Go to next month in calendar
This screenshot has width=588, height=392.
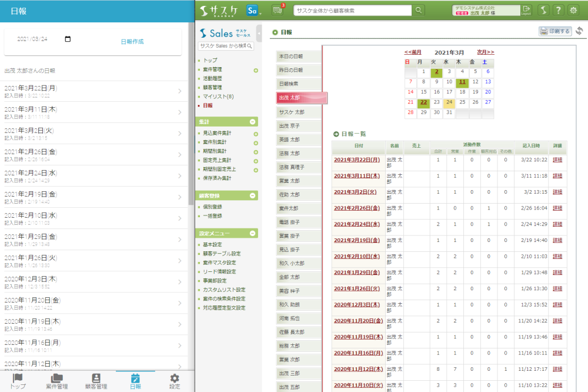pos(485,52)
